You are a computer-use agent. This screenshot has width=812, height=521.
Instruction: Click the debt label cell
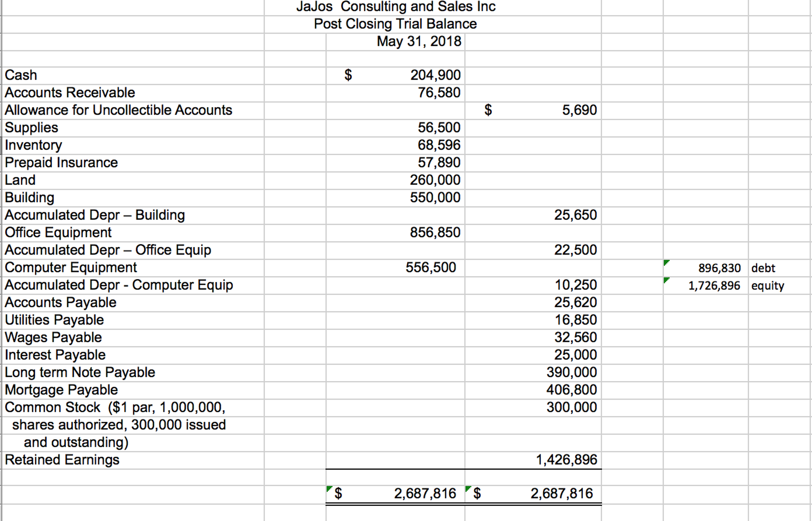(763, 268)
